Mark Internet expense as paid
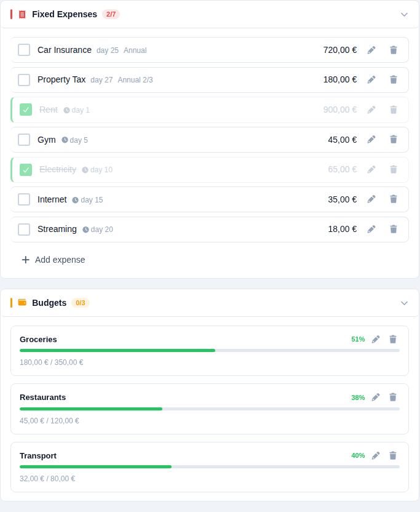The height and width of the screenshot is (512, 420). pyautogui.click(x=24, y=199)
